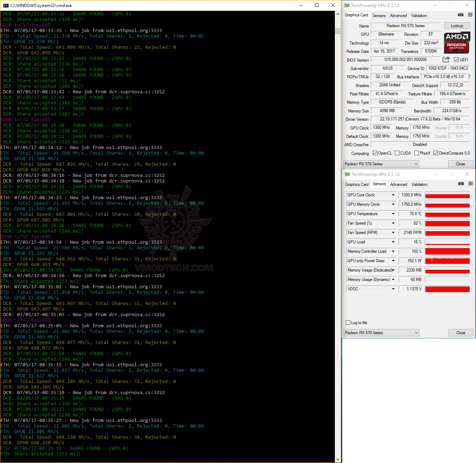Switch to Advanced tab in upper GPU-Z window

click(398, 16)
